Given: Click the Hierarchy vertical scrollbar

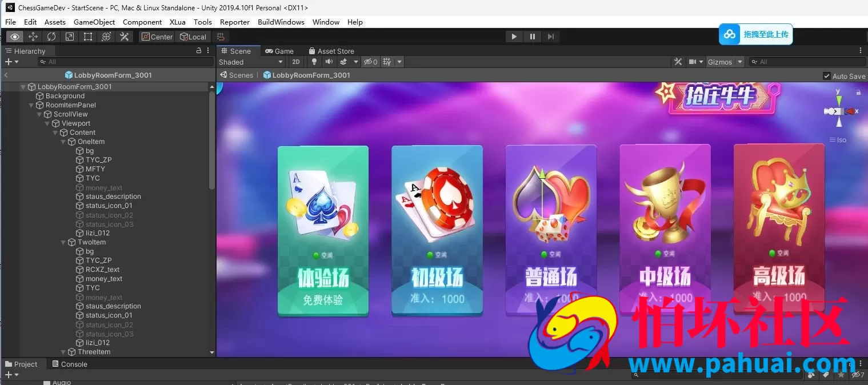Looking at the screenshot, I should point(212,140).
